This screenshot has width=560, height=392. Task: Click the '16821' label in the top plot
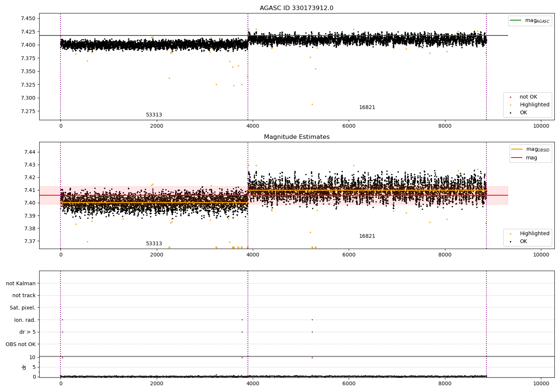coord(367,108)
